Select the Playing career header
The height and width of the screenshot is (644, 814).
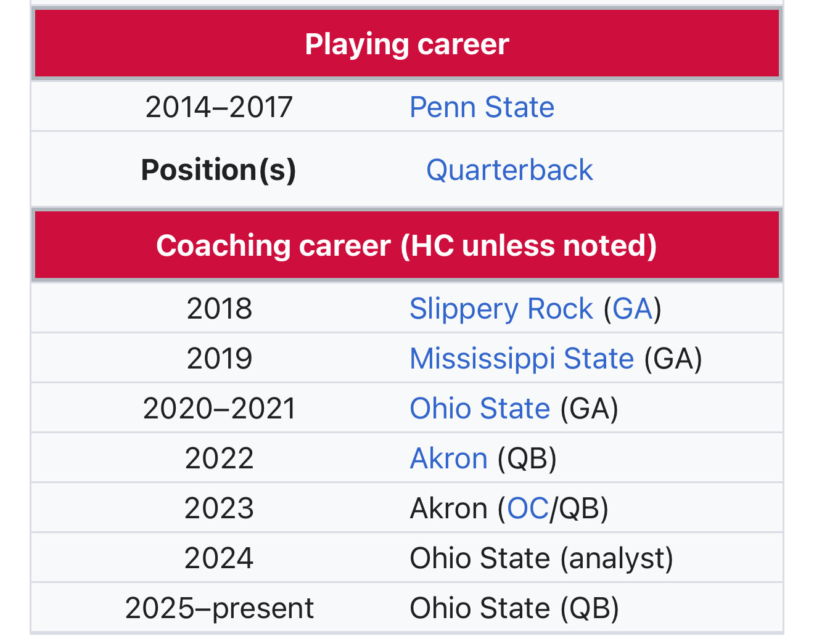(407, 44)
